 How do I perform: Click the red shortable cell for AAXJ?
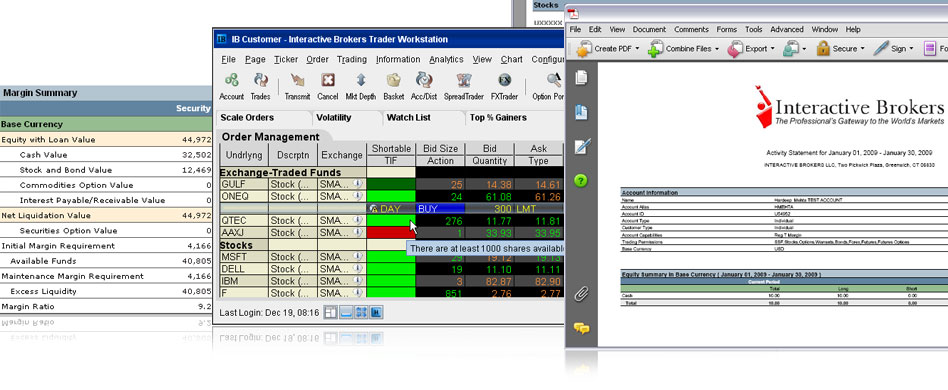coord(391,233)
